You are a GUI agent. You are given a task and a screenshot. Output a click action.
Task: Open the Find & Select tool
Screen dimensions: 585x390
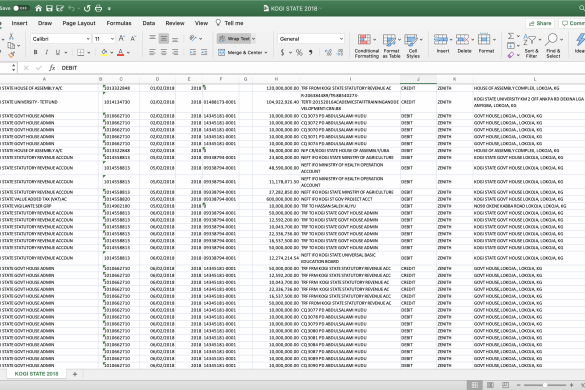(551, 39)
